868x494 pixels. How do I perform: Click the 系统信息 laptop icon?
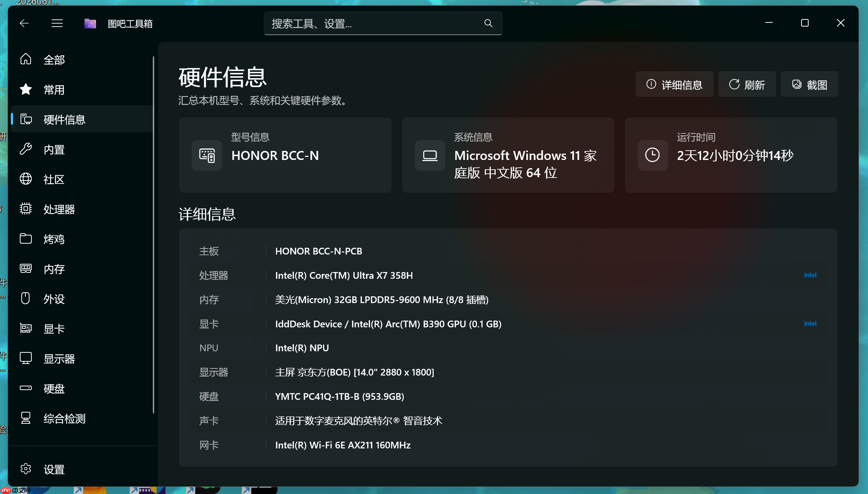[430, 155]
